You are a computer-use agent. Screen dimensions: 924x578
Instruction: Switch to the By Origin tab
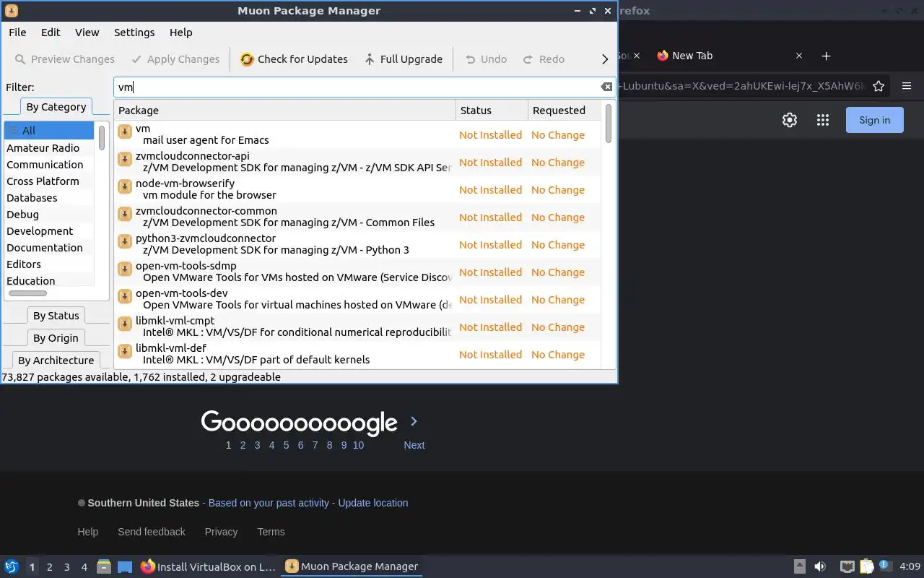tap(56, 338)
